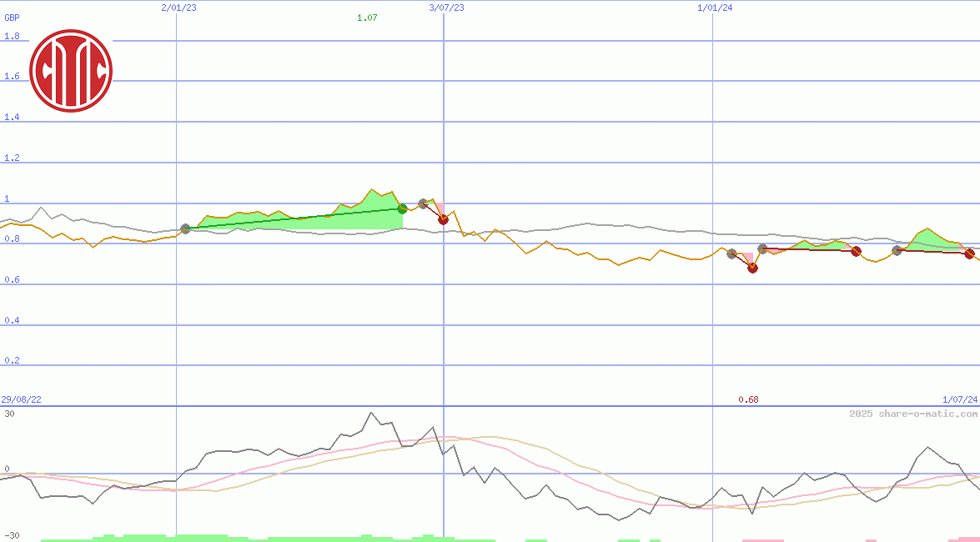Viewport: 980px width, 542px height.
Task: Click the red marker at the 0.68 low
Action: (752, 268)
